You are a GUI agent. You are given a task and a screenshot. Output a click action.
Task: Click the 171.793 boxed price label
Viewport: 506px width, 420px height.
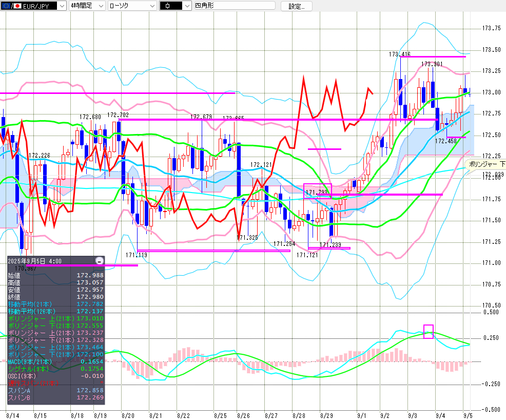point(317,193)
